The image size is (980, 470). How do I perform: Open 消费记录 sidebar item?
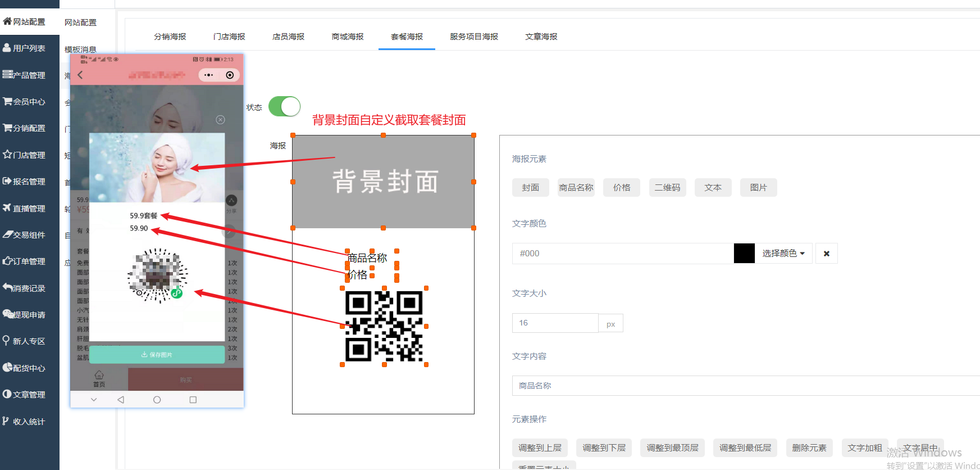[24, 288]
